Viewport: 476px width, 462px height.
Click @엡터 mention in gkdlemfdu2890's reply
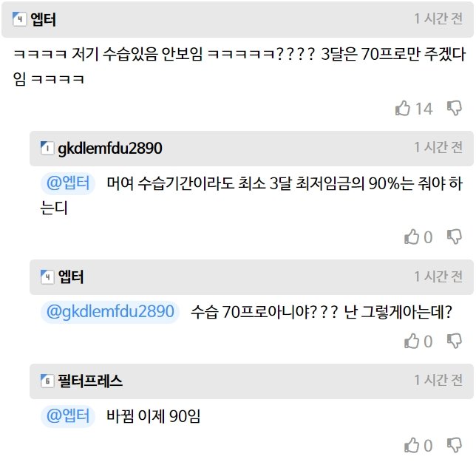[x=68, y=183]
